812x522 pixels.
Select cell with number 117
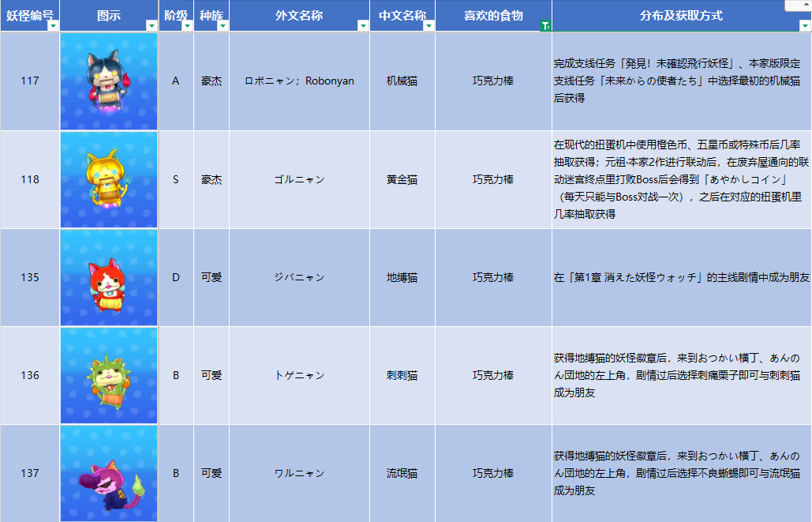point(30,81)
